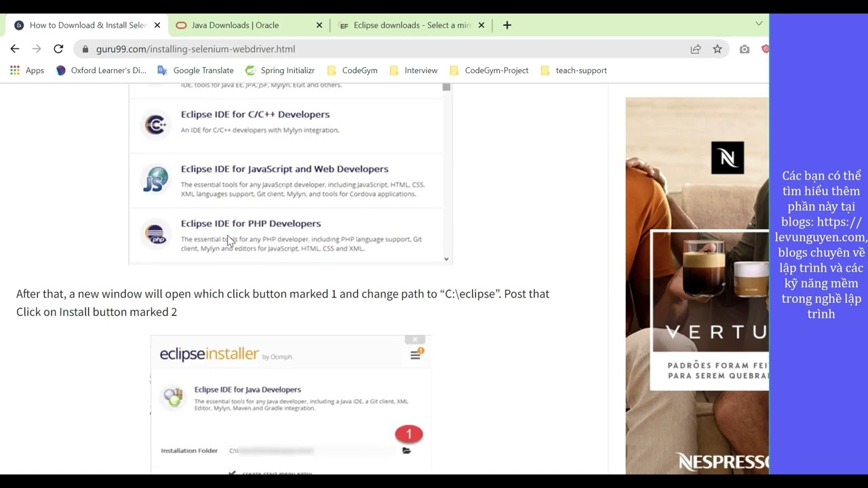Viewport: 868px width, 488px height.
Task: Click Eclipse IDE for Java Developers title
Action: pyautogui.click(x=248, y=390)
